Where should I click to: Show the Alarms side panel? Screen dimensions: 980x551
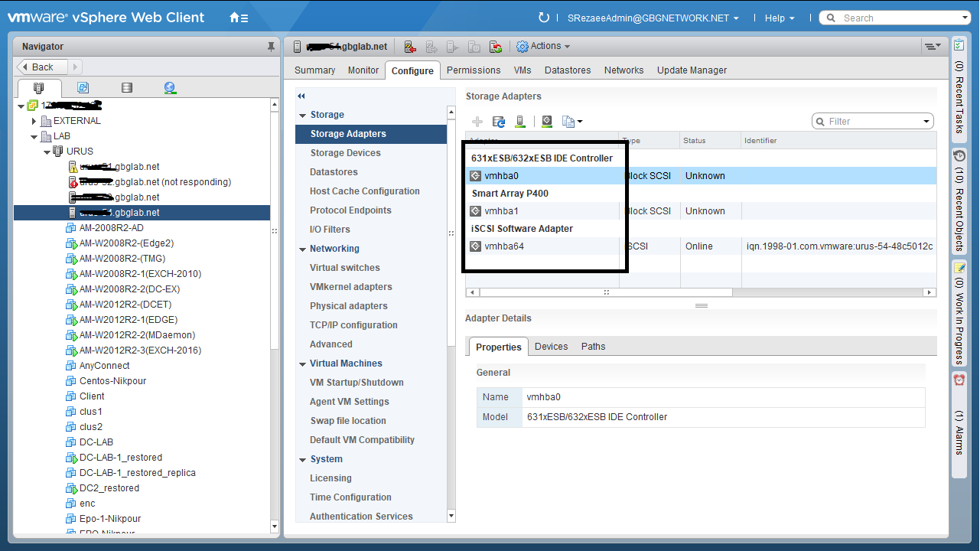point(959,417)
